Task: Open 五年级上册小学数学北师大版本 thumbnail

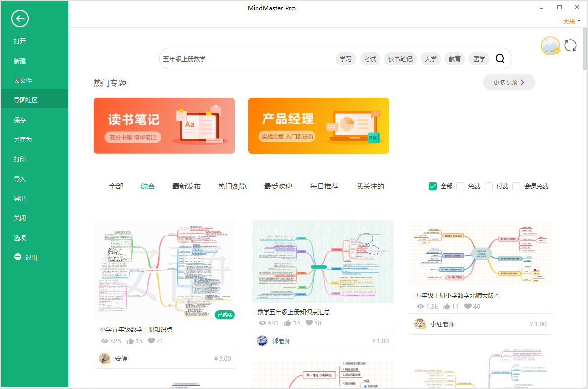Action: point(480,252)
